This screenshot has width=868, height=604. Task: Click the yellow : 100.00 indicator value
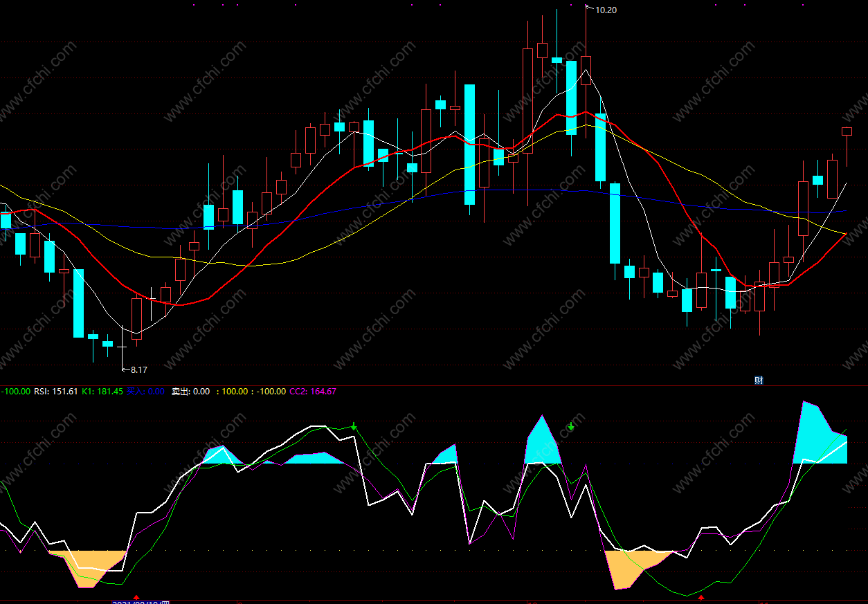[x=231, y=392]
